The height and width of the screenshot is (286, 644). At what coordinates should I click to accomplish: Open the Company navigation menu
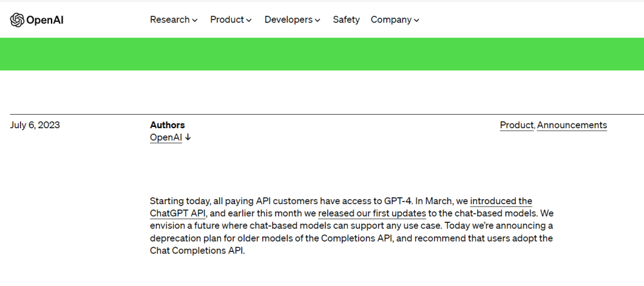pos(391,20)
